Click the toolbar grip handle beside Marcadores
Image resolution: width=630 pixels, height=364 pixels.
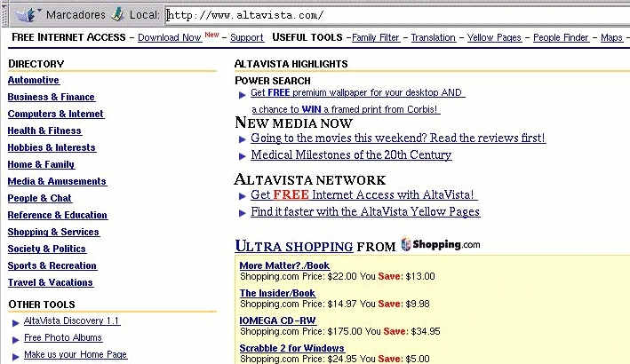click(4, 16)
